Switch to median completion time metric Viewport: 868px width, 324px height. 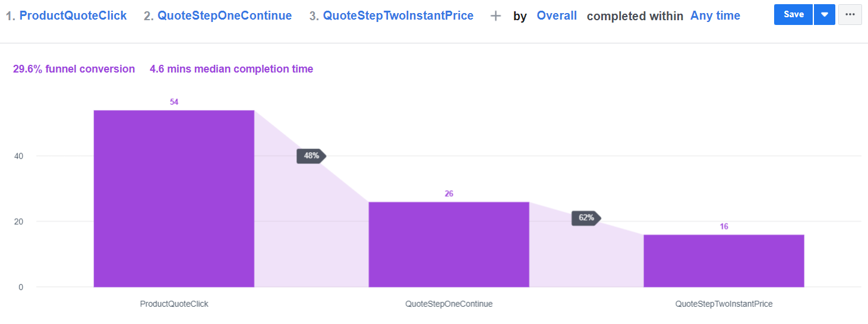point(231,69)
